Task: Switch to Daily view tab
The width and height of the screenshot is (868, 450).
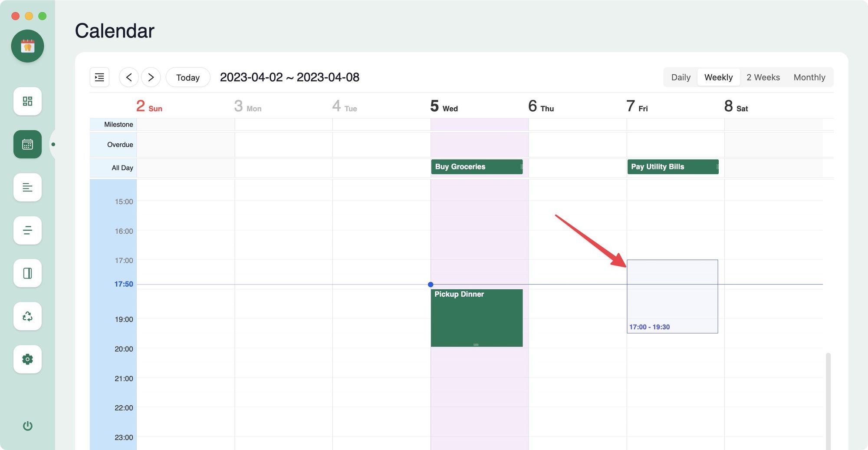Action: point(681,77)
